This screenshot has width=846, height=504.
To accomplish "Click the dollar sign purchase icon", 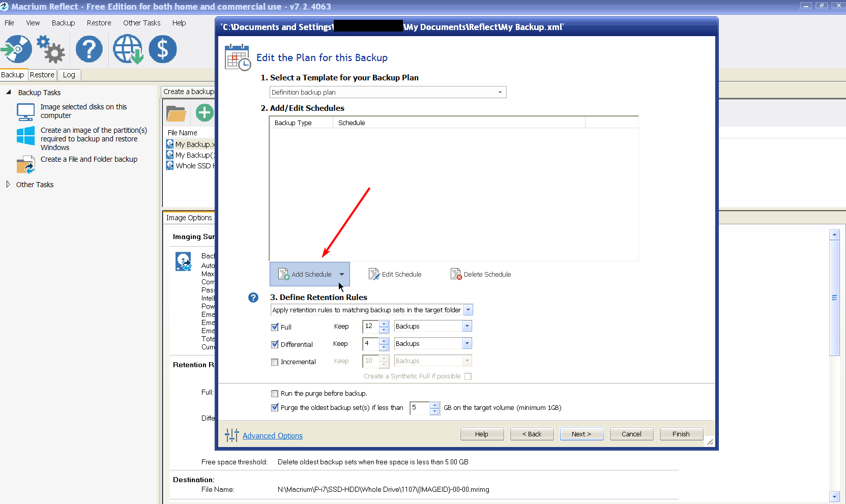I will (163, 49).
